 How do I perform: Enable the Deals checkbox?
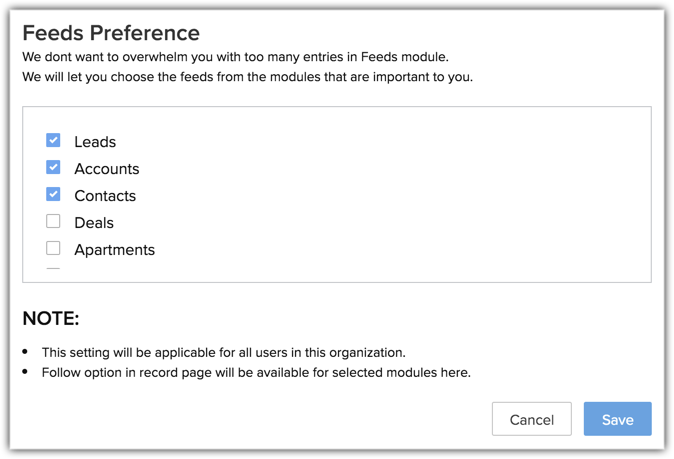point(53,222)
